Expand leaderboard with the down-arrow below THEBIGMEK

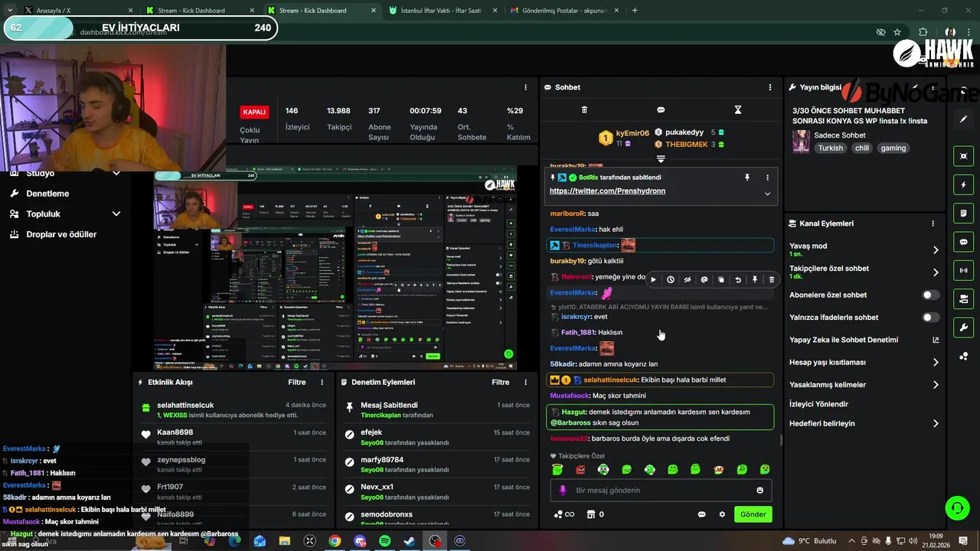pos(661,159)
